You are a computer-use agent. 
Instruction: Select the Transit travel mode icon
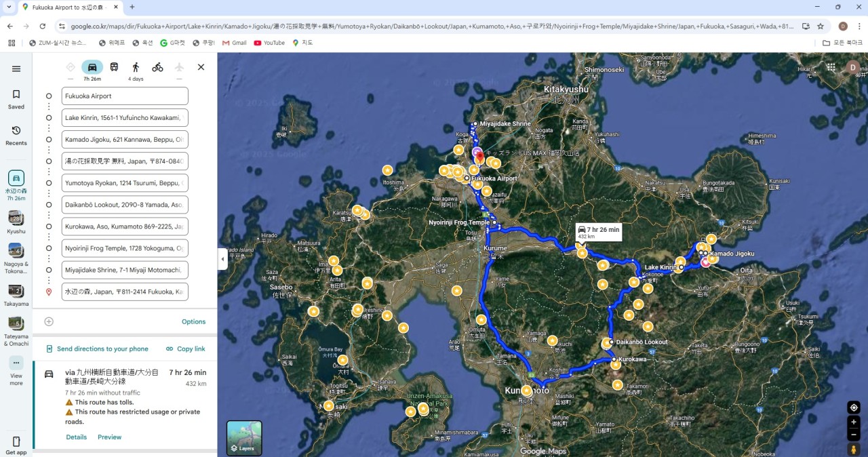[114, 67]
